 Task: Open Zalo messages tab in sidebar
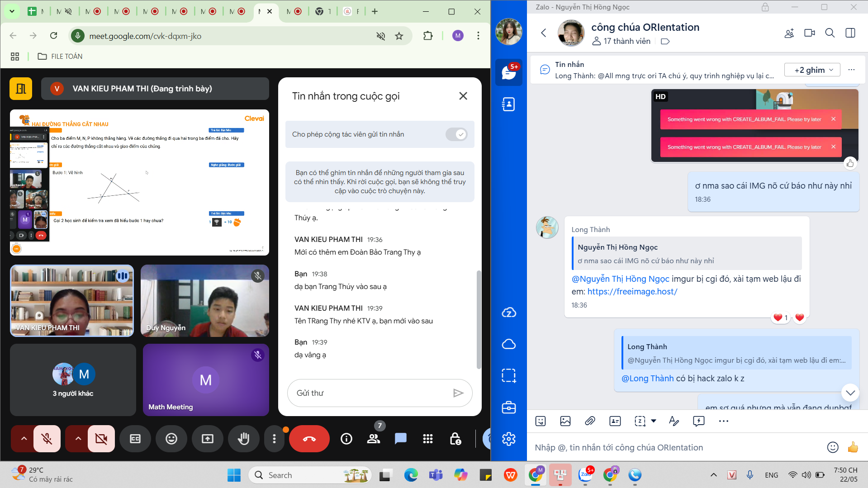[509, 72]
